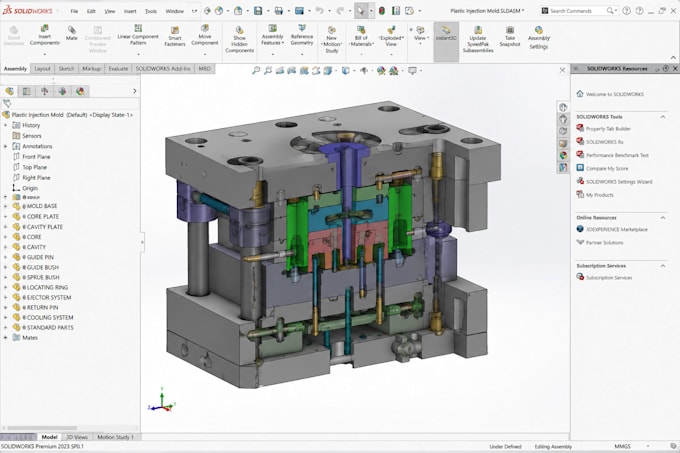
Task: Click Welcome to SOLIDWORKS link
Action: pyautogui.click(x=615, y=94)
